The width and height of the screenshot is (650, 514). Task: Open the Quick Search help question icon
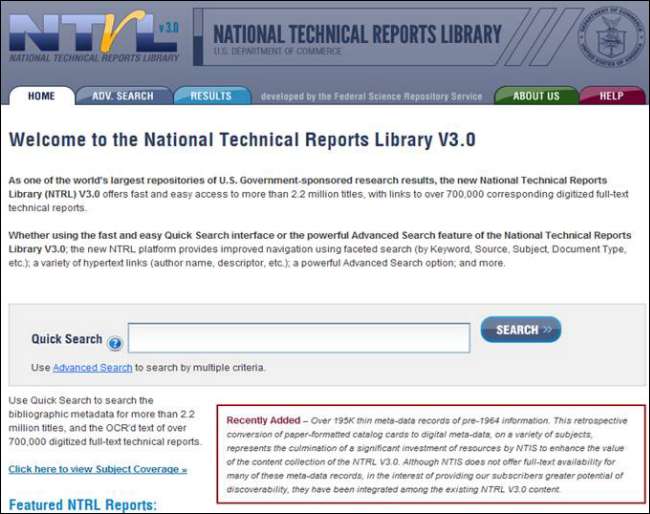pos(115,343)
